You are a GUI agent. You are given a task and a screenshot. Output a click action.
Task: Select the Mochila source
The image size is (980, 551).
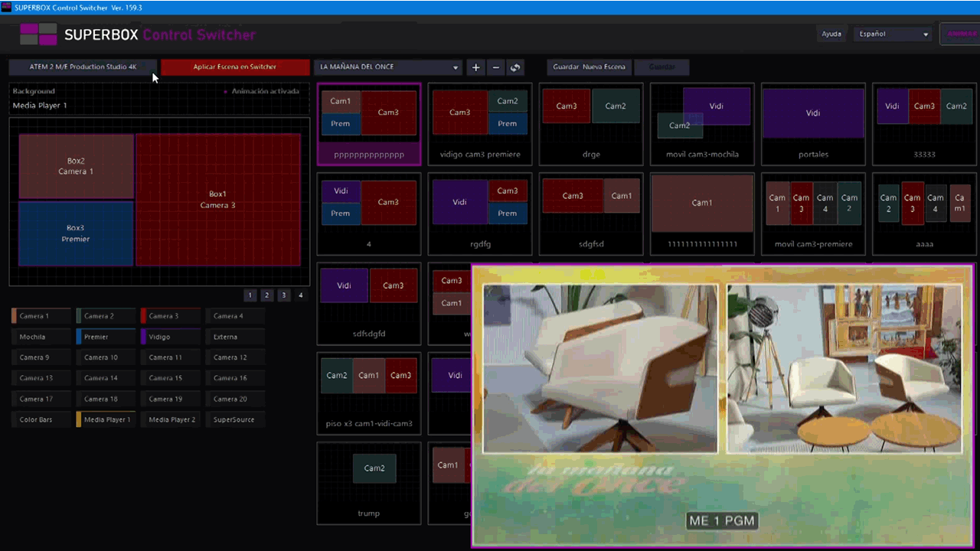41,337
